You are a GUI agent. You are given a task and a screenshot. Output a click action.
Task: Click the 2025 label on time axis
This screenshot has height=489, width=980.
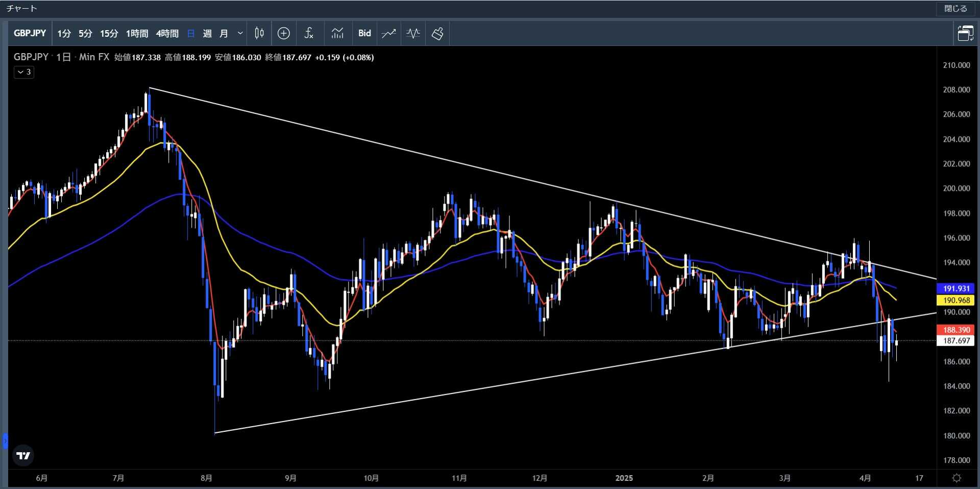[624, 478]
